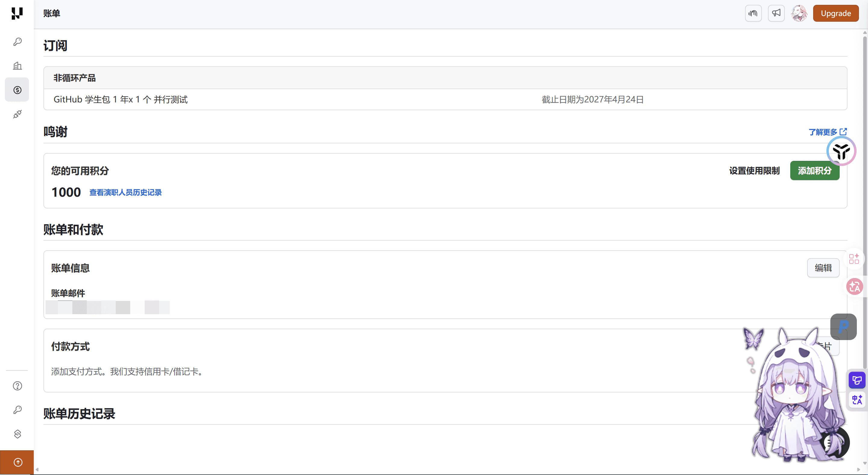This screenshot has height=475, width=868.
Task: Click the lower key icon in bottom sidebar
Action: pyautogui.click(x=17, y=410)
